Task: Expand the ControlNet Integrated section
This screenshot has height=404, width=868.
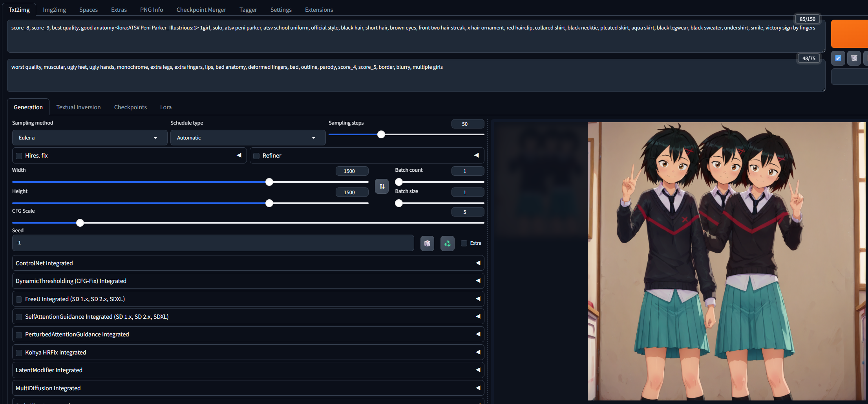Action: pos(247,263)
